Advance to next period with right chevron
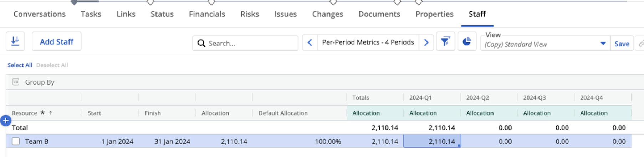Image resolution: width=644 pixels, height=157 pixels. [x=426, y=43]
